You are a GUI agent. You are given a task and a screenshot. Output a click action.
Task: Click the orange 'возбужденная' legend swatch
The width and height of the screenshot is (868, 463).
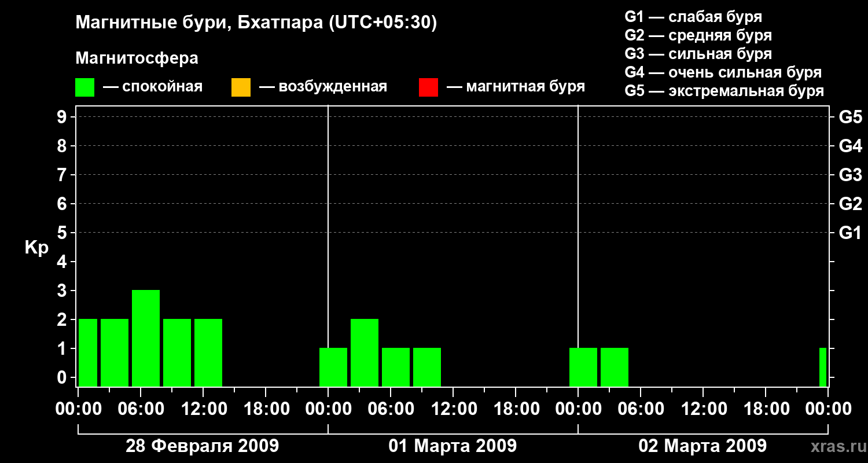point(241,87)
